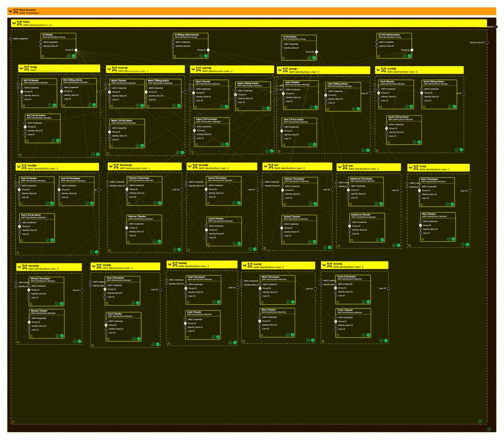This screenshot has width=504, height=440.
Task: Select the Keeb | Developer node title
Action: click(197, 277)
